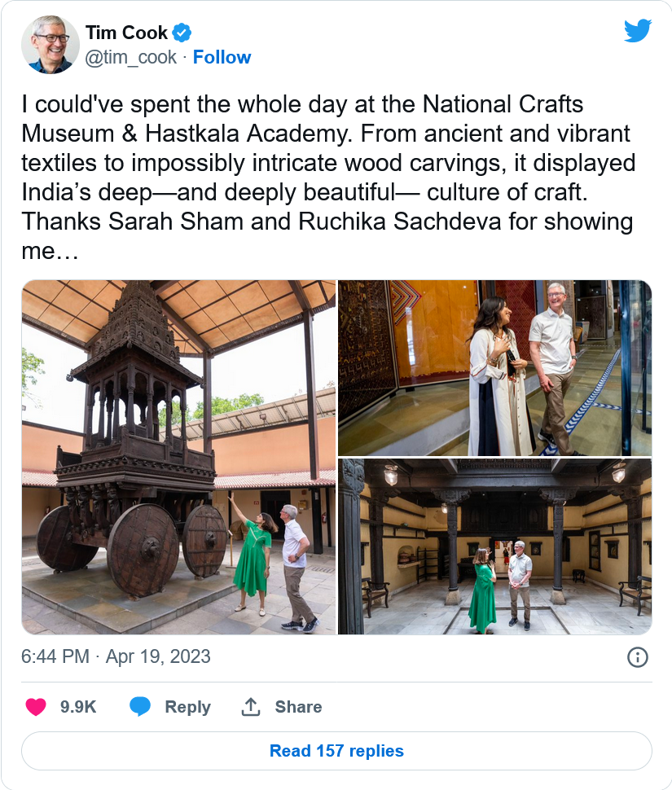
Task: Click the Twitter bird logo
Action: click(x=638, y=31)
